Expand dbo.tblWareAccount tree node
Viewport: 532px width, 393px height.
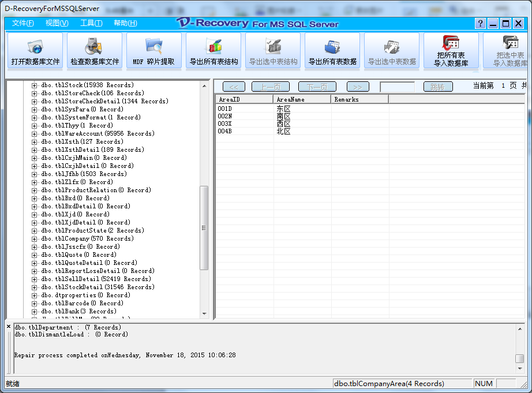tap(34, 134)
